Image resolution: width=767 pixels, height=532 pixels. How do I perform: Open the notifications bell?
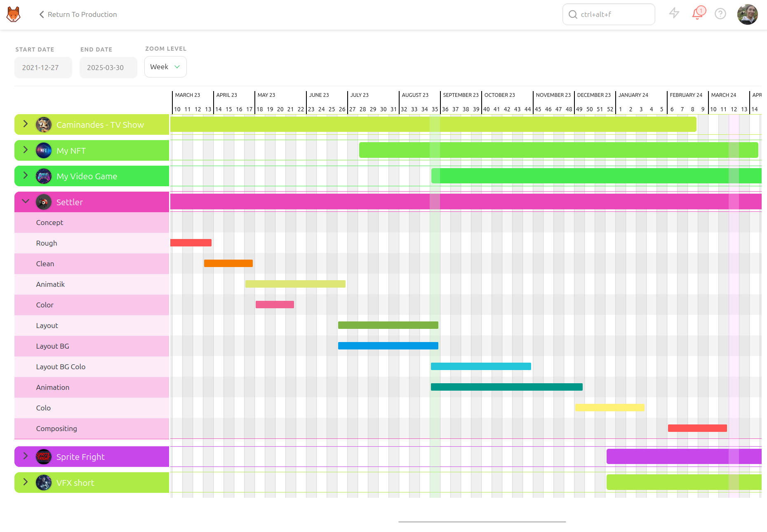[698, 14]
